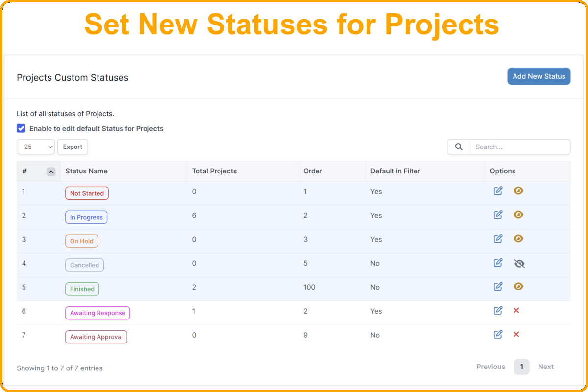The image size is (588, 392).
Task: Uncheck Enable to edit default Status checkbox
Action: 21,128
